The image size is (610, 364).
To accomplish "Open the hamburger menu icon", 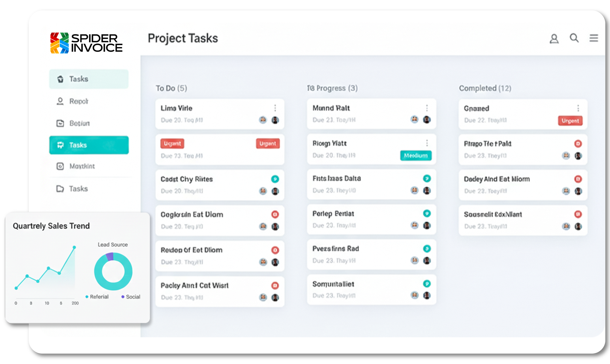I will 594,38.
